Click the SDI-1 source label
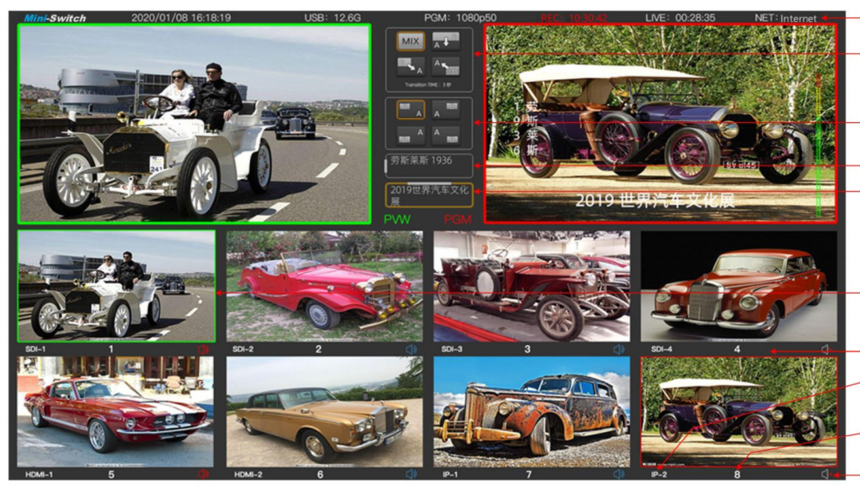Viewport: 860px width, 491px height. [x=35, y=349]
